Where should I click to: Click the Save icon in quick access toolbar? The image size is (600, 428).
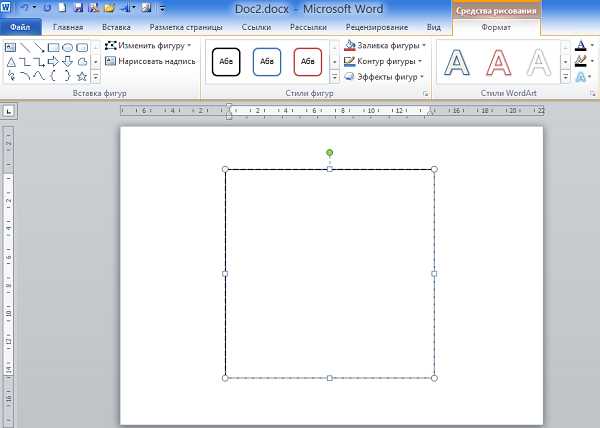[x=78, y=8]
